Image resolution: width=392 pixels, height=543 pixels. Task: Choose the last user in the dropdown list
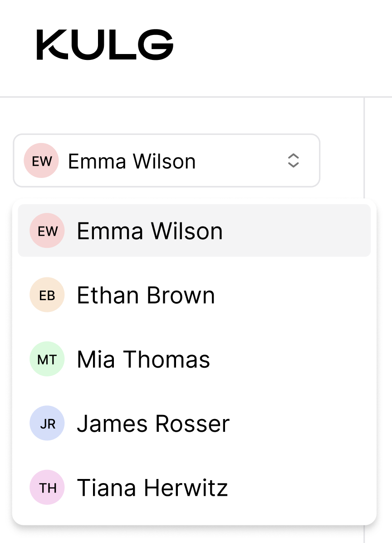(152, 488)
